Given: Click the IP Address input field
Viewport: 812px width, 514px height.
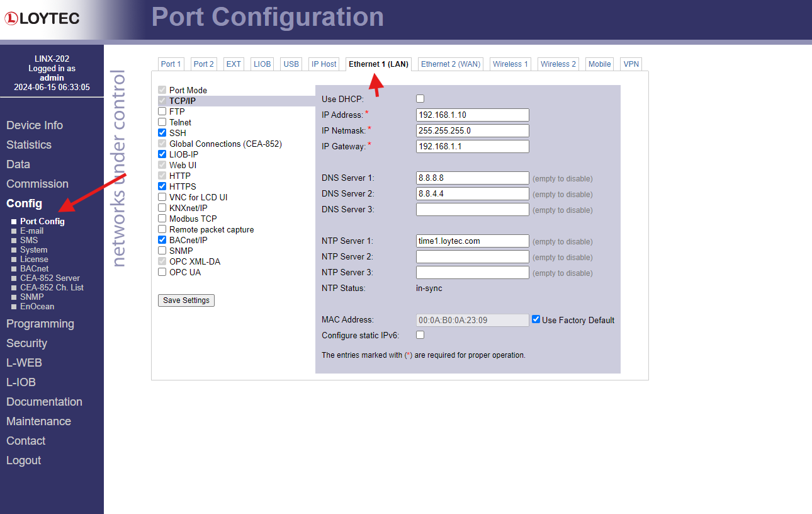Looking at the screenshot, I should (x=472, y=115).
